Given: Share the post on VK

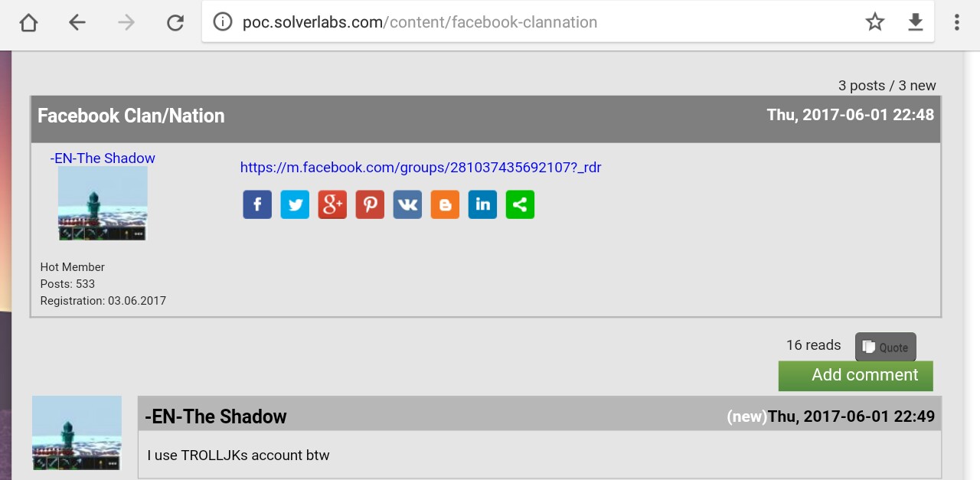Looking at the screenshot, I should tap(407, 204).
